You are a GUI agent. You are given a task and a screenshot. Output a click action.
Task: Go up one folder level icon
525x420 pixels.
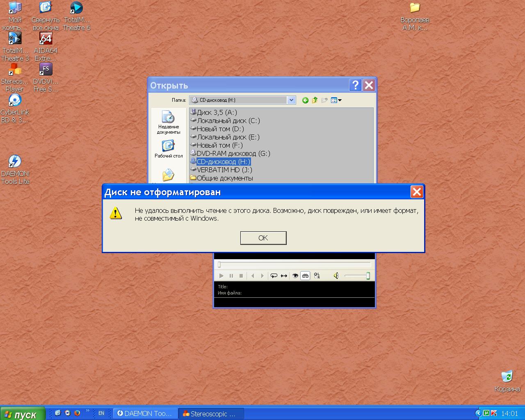point(315,100)
